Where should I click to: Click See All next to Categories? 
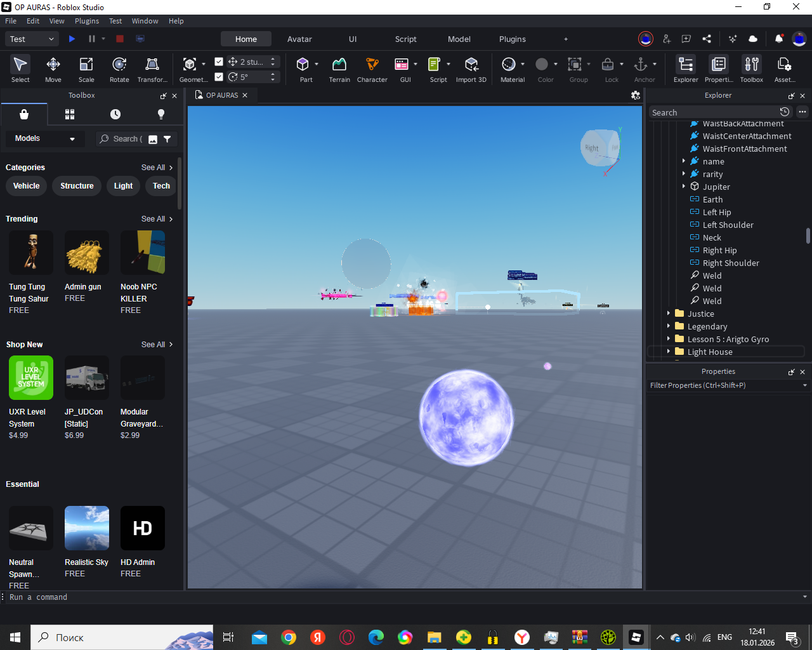coord(157,168)
